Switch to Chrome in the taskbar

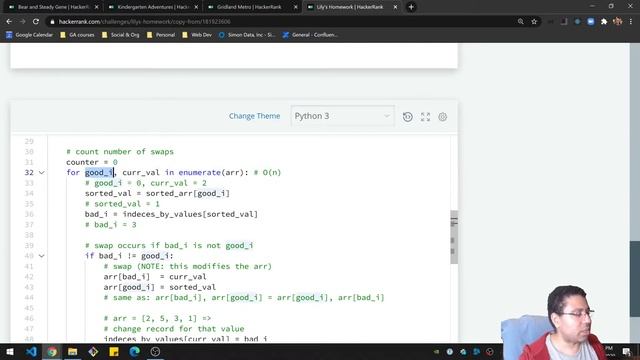tap(52, 351)
